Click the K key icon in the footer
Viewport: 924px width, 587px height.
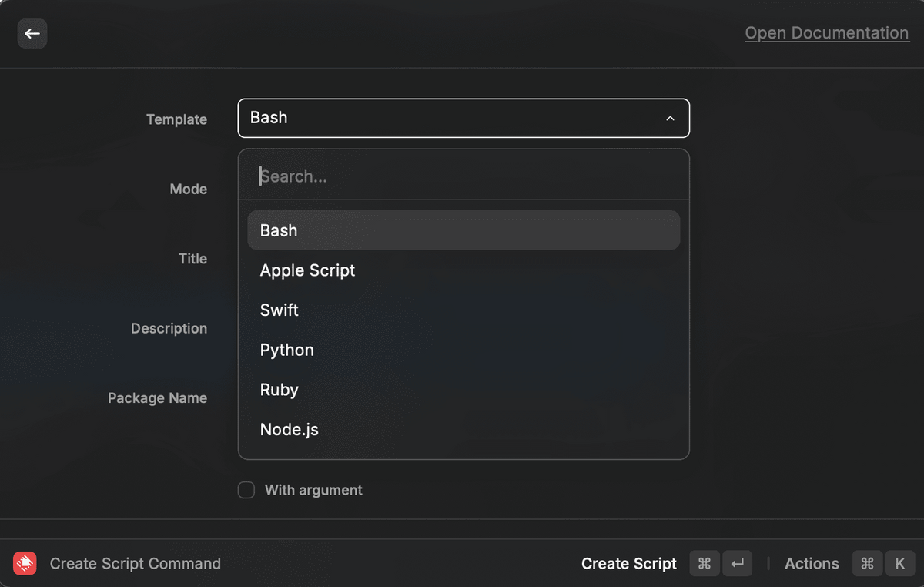point(899,563)
